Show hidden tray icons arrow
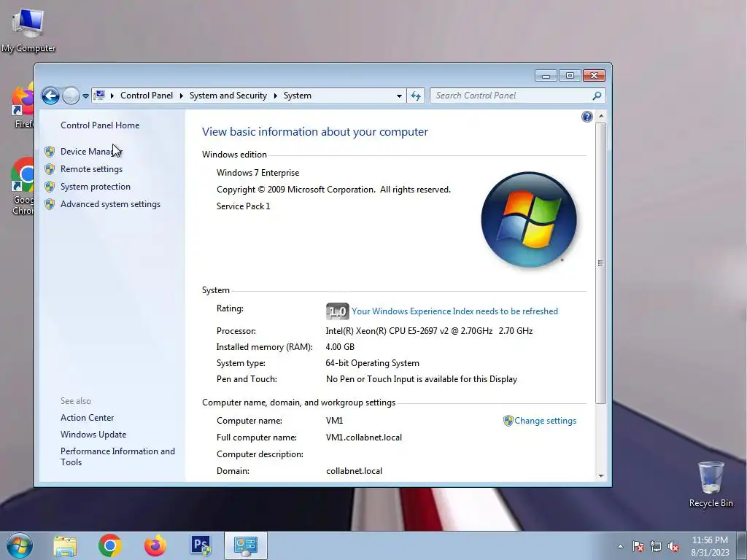This screenshot has height=560, width=747. 620,546
